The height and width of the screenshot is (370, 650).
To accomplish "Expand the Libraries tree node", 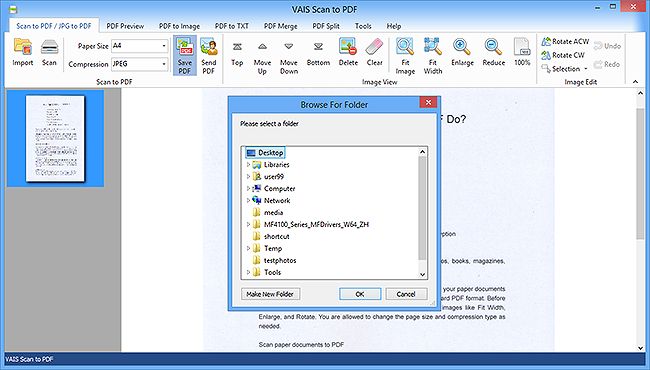I will point(248,164).
